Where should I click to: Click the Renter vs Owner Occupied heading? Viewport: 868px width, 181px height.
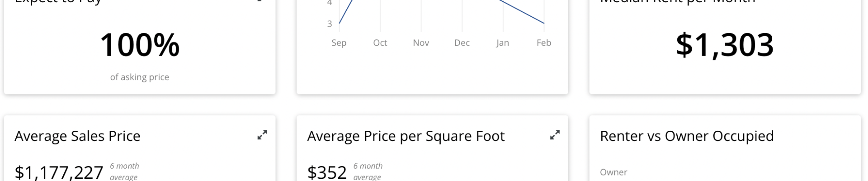point(687,136)
